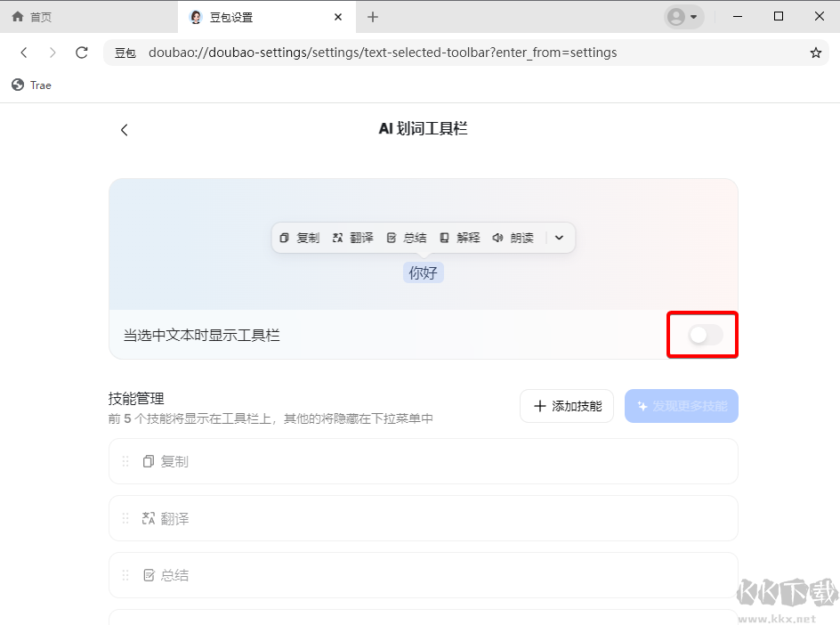Expand the chevron at the preview toolbar's end
The image size is (840, 625).
[559, 238]
